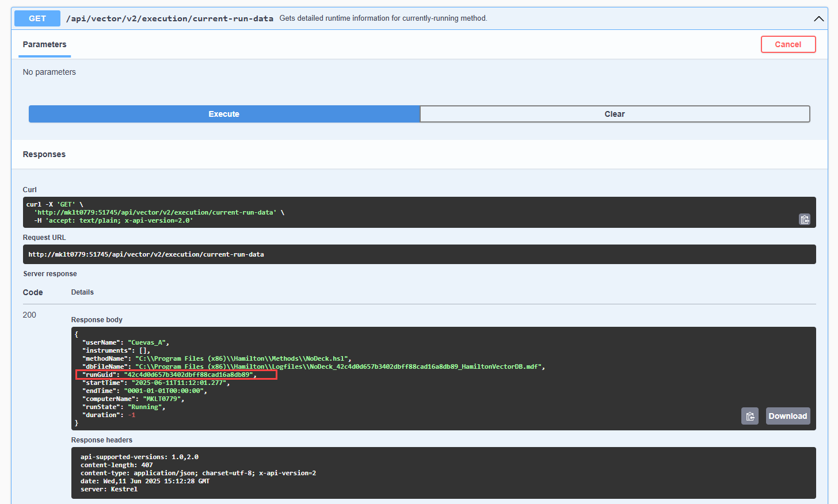
Task: Click the content-length: 407 header line
Action: pos(117,465)
